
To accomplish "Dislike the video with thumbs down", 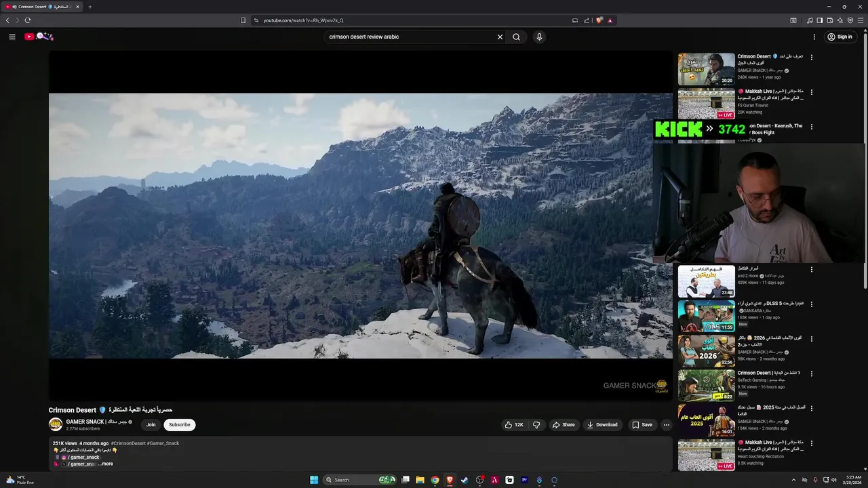I will (x=536, y=425).
